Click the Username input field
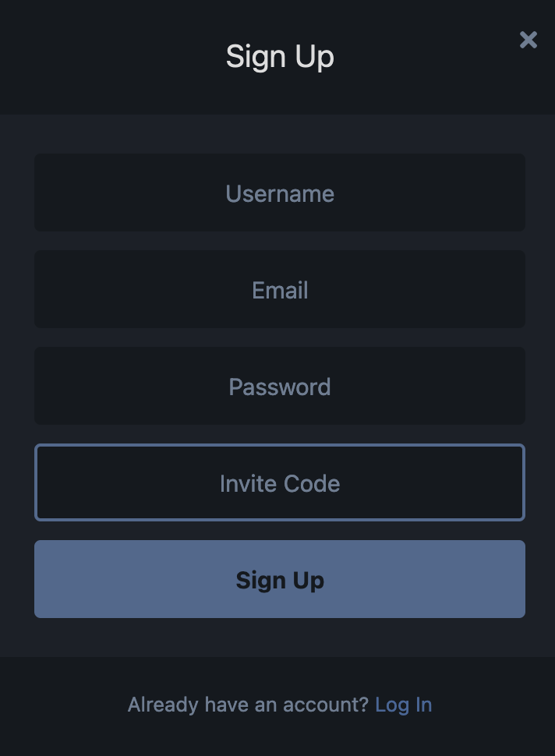Image resolution: width=555 pixels, height=756 pixels. (280, 193)
